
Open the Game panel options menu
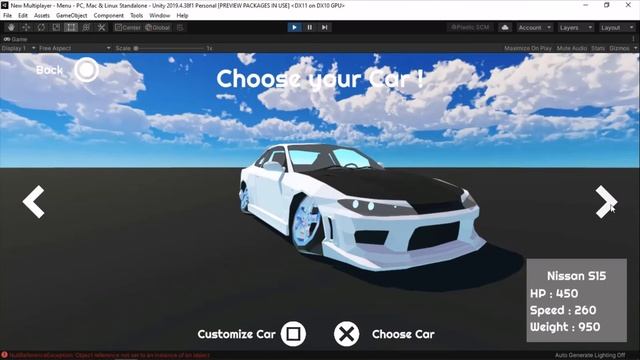point(633,39)
